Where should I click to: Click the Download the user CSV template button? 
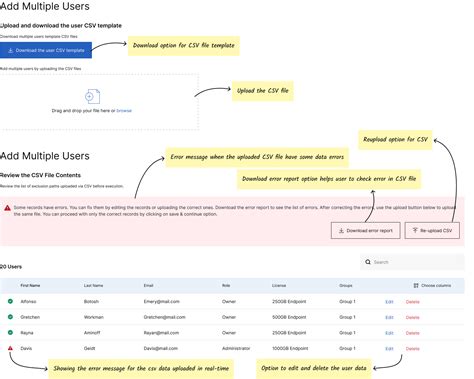[x=46, y=50]
